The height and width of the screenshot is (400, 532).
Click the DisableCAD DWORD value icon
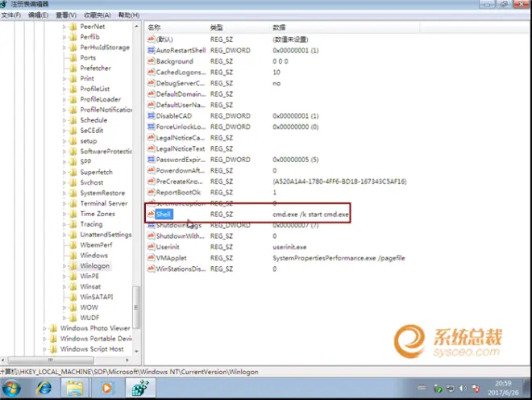151,116
